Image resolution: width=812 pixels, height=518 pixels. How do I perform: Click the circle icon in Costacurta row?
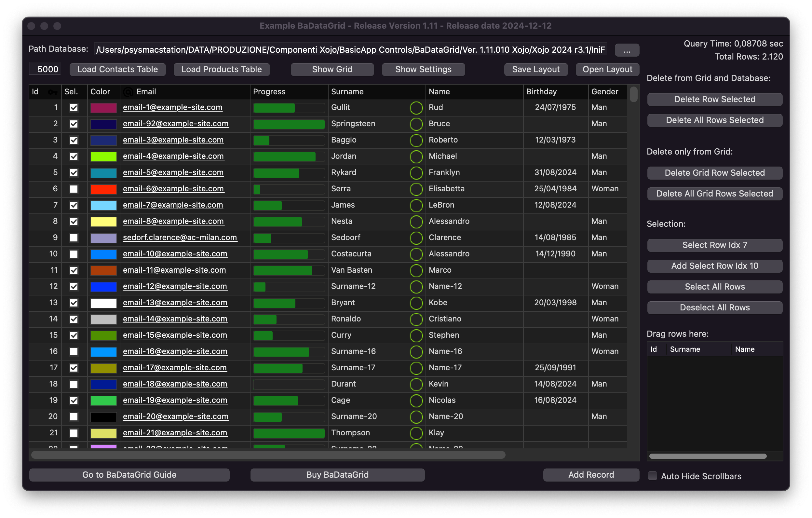point(416,254)
